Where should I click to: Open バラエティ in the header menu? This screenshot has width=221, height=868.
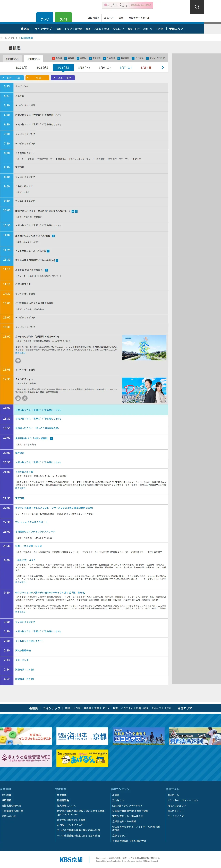pyautogui.click(x=118, y=29)
